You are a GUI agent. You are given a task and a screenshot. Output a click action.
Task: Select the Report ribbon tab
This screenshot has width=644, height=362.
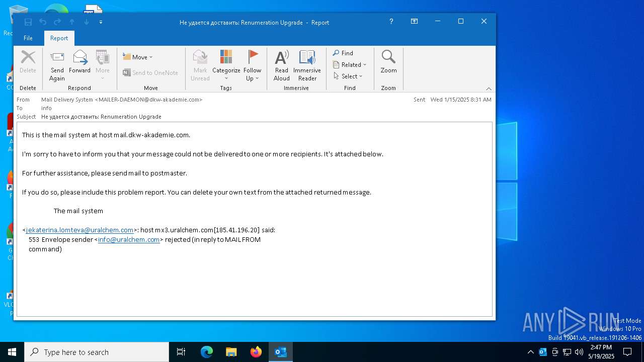pos(59,38)
